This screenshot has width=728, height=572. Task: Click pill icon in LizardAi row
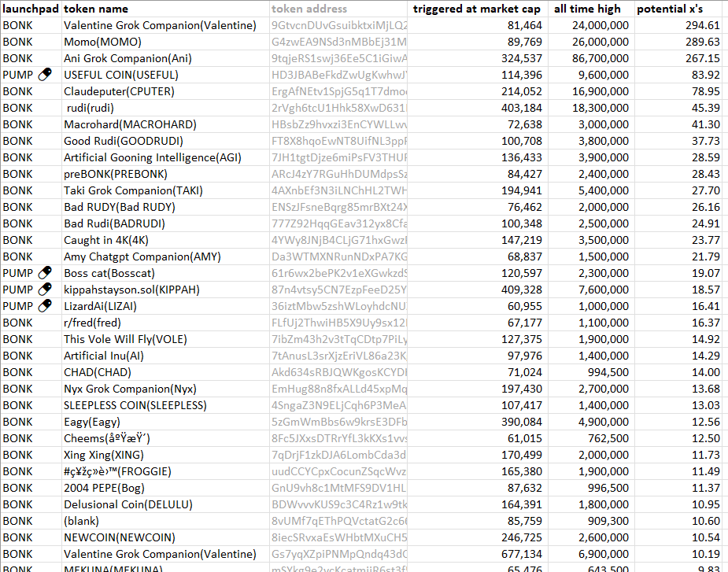(x=45, y=305)
